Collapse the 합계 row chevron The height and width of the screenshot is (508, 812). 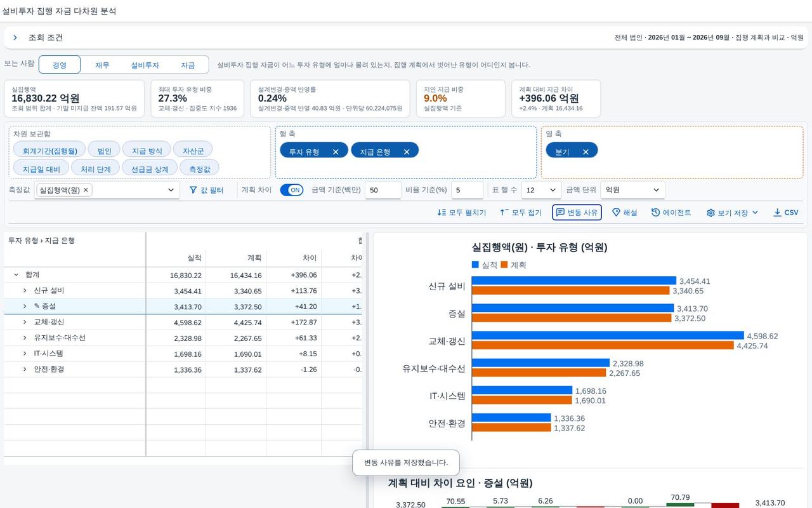[x=16, y=275]
